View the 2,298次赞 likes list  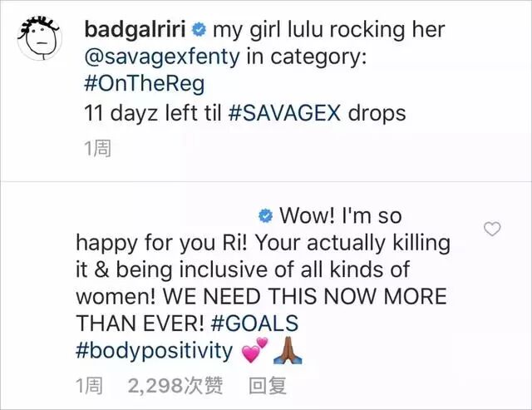(x=175, y=386)
